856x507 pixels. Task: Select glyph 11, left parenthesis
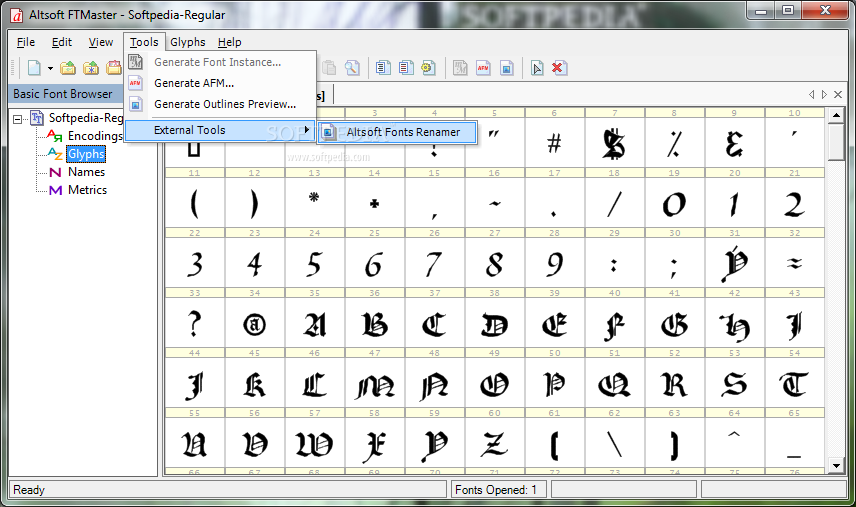194,203
